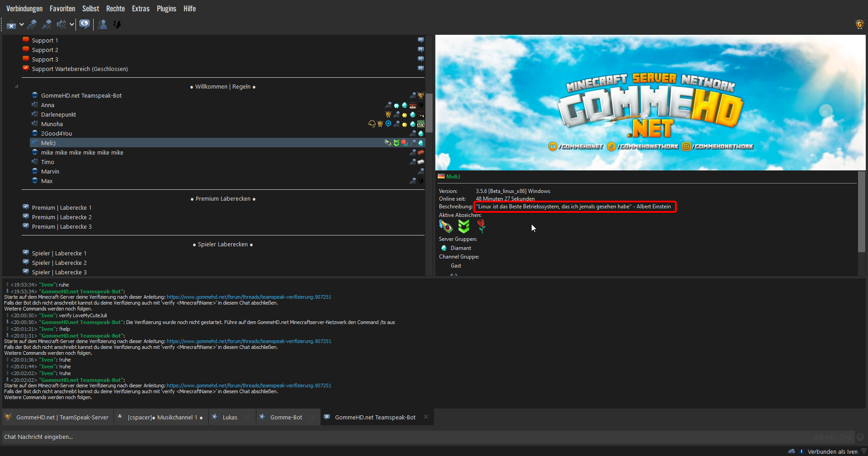This screenshot has height=456, width=868.
Task: Click the channel list vertical scrollbar
Action: coord(429,113)
